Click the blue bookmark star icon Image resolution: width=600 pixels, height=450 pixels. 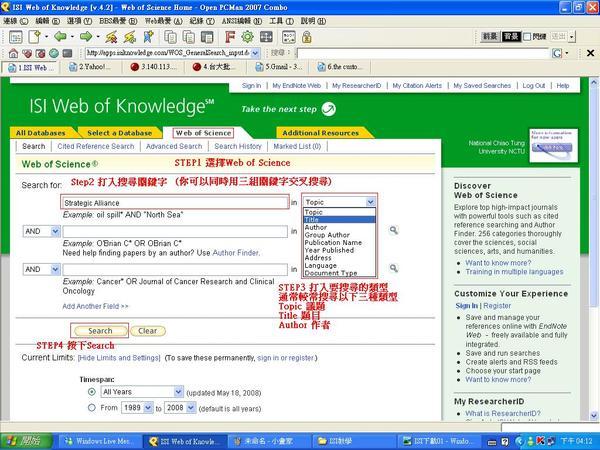148,37
